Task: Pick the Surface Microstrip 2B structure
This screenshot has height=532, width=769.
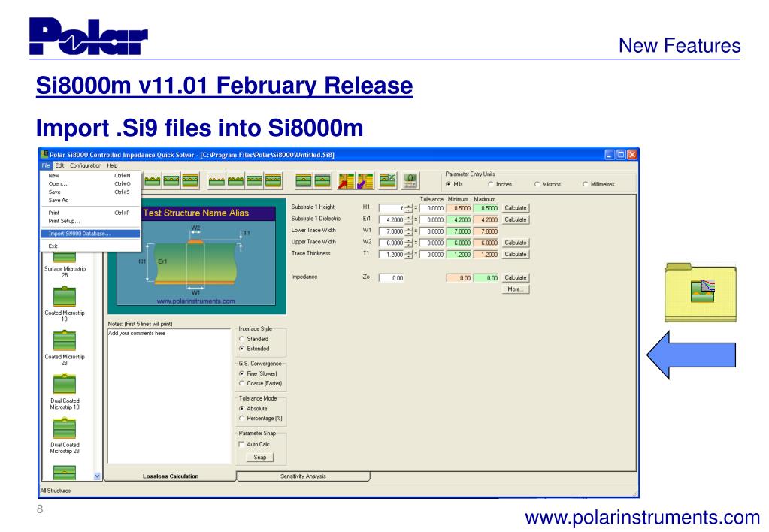Action: point(64,256)
